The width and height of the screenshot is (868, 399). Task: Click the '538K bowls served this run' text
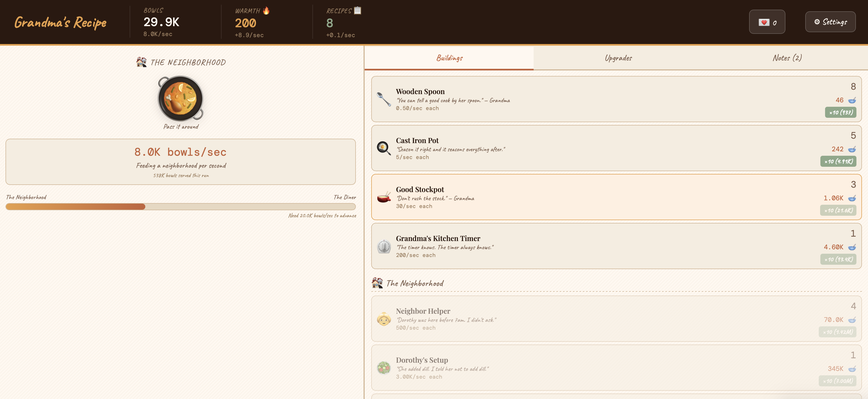click(181, 175)
